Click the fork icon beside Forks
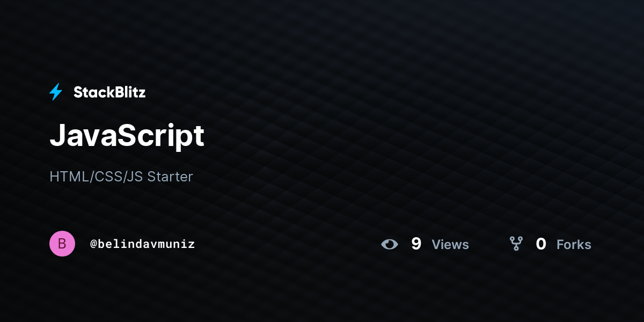Image resolution: width=644 pixels, height=322 pixels. pyautogui.click(x=516, y=244)
